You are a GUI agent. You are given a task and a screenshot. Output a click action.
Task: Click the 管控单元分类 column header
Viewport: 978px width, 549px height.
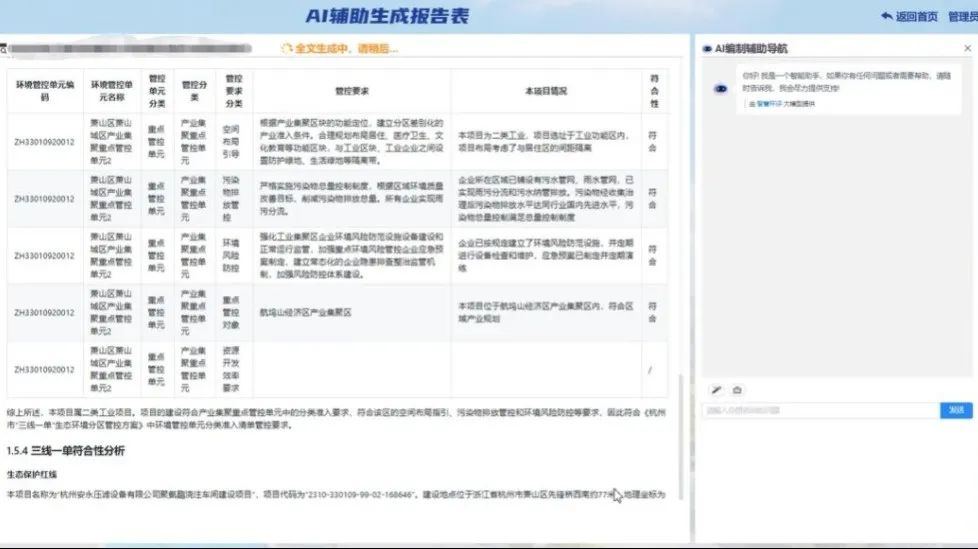pyautogui.click(x=157, y=91)
